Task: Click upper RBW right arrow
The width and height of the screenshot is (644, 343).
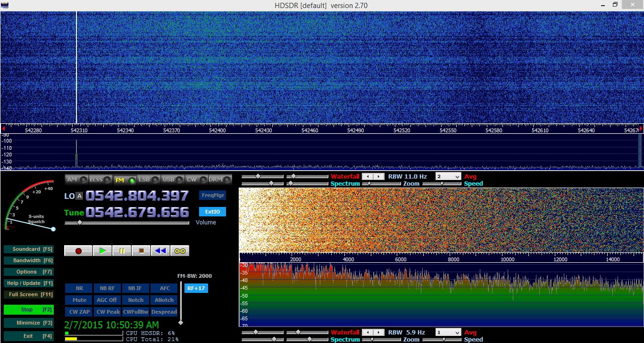Action: pyautogui.click(x=380, y=176)
